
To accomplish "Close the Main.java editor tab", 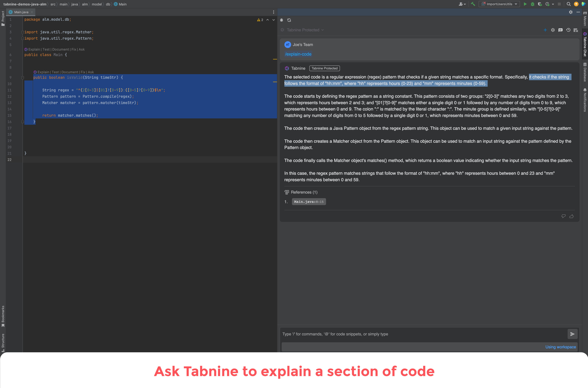I will [32, 12].
